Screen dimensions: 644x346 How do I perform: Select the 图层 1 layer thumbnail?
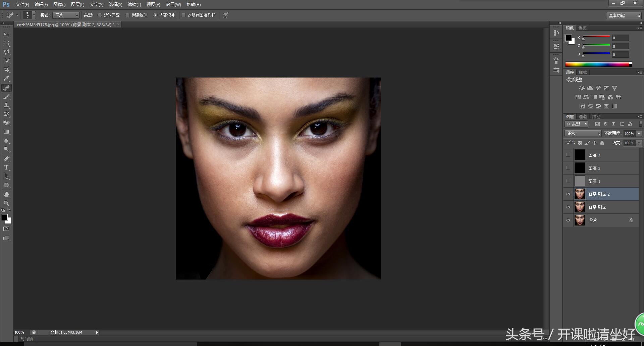580,181
